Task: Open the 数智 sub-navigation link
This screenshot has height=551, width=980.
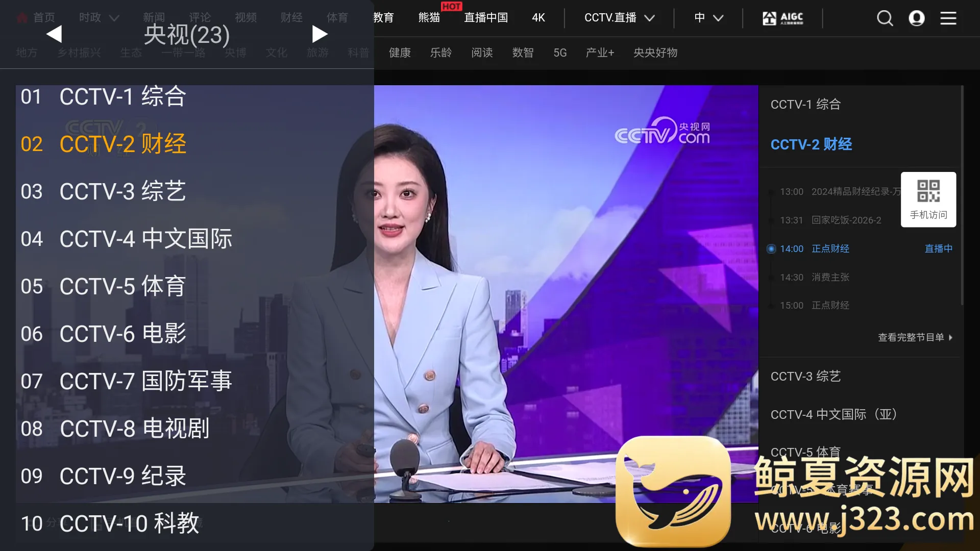Action: [x=523, y=53]
